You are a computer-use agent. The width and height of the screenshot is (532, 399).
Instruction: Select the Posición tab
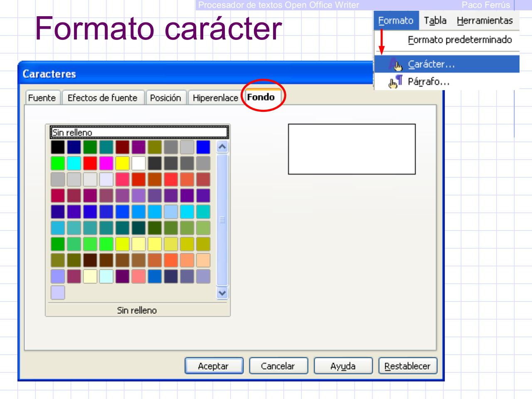pyautogui.click(x=167, y=98)
